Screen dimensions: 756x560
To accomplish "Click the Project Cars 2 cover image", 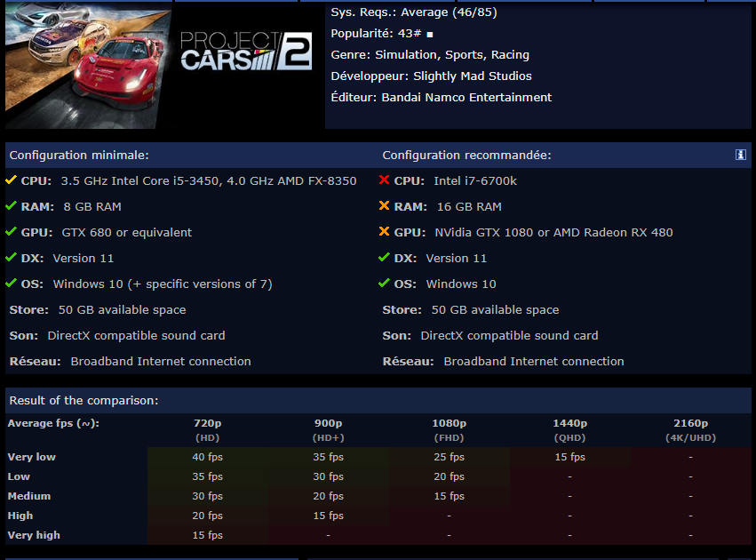I will point(165,66).
